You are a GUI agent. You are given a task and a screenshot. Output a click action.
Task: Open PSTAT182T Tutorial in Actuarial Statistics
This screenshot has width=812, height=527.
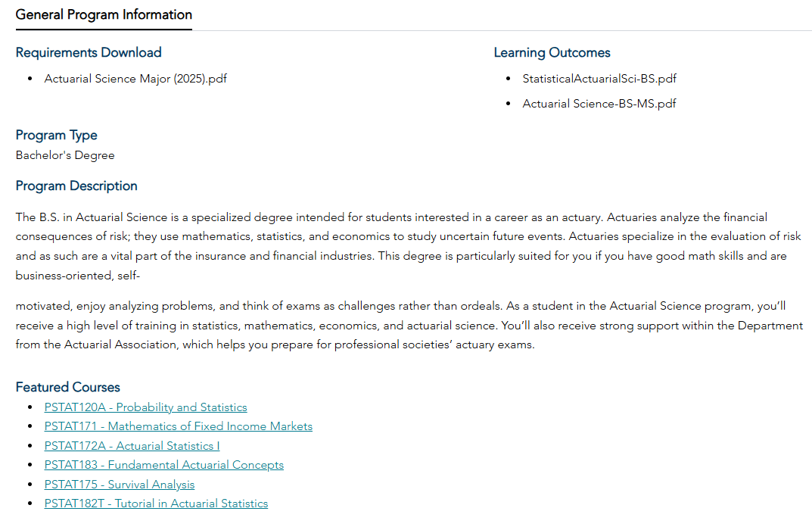click(156, 504)
